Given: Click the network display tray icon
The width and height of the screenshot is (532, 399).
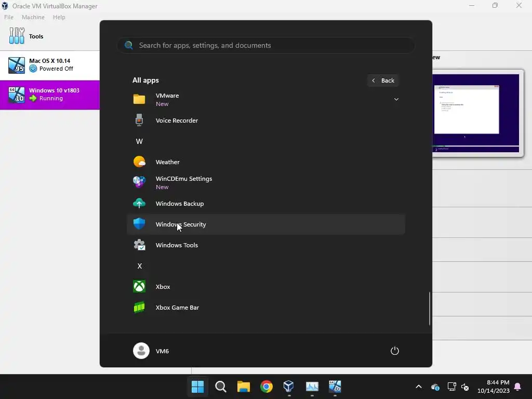Looking at the screenshot, I should [451, 387].
